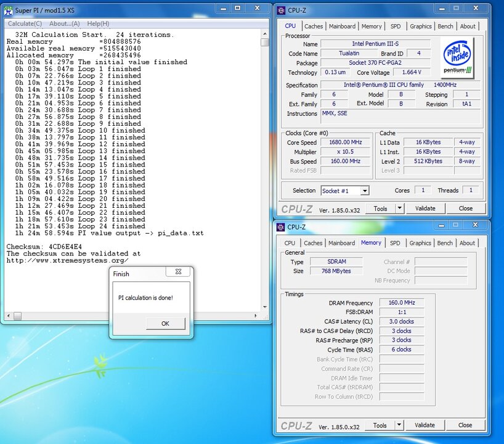Click the Super PI title bar icon
Viewport: 504px width, 444px height.
[9, 10]
